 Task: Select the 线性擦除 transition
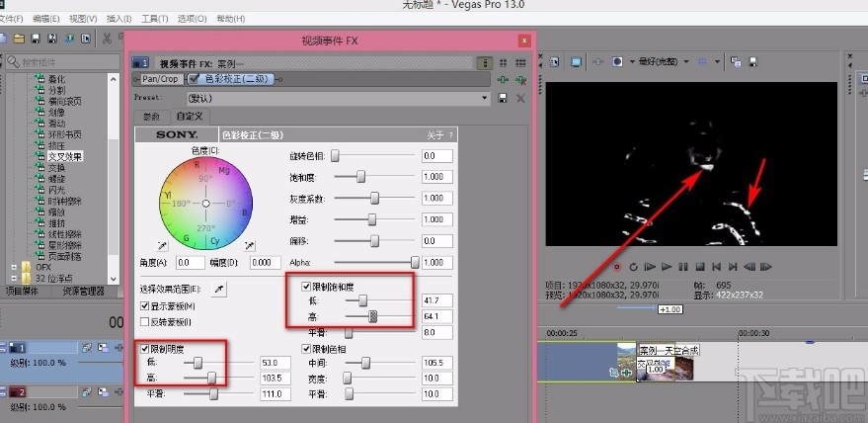pyautogui.click(x=65, y=234)
